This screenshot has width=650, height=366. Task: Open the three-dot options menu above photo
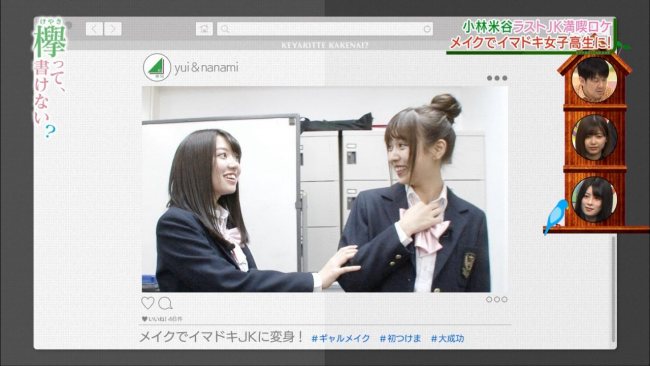point(497,78)
